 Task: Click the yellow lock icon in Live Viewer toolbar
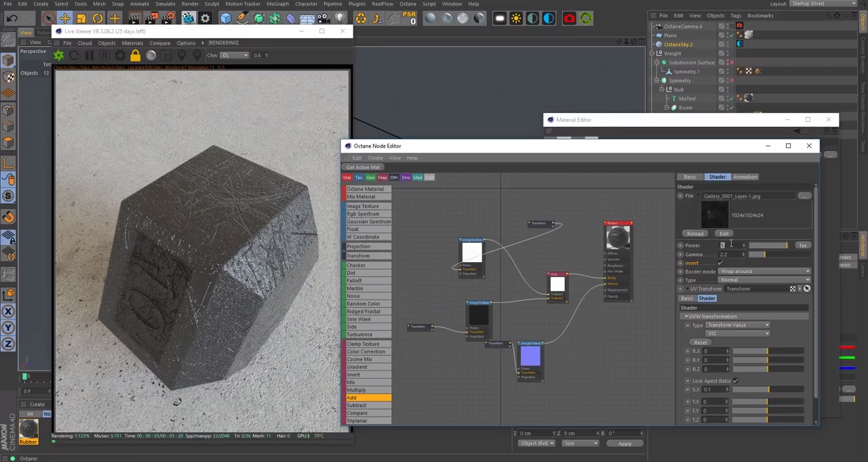tap(135, 55)
